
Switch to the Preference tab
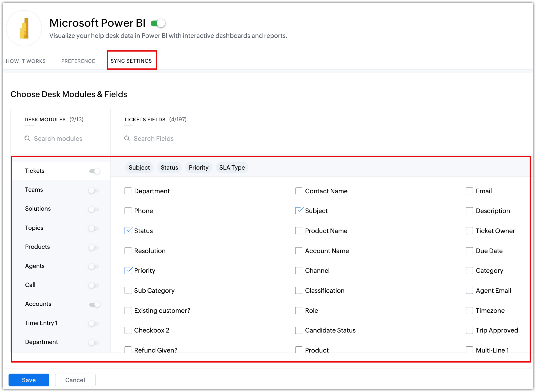click(78, 61)
